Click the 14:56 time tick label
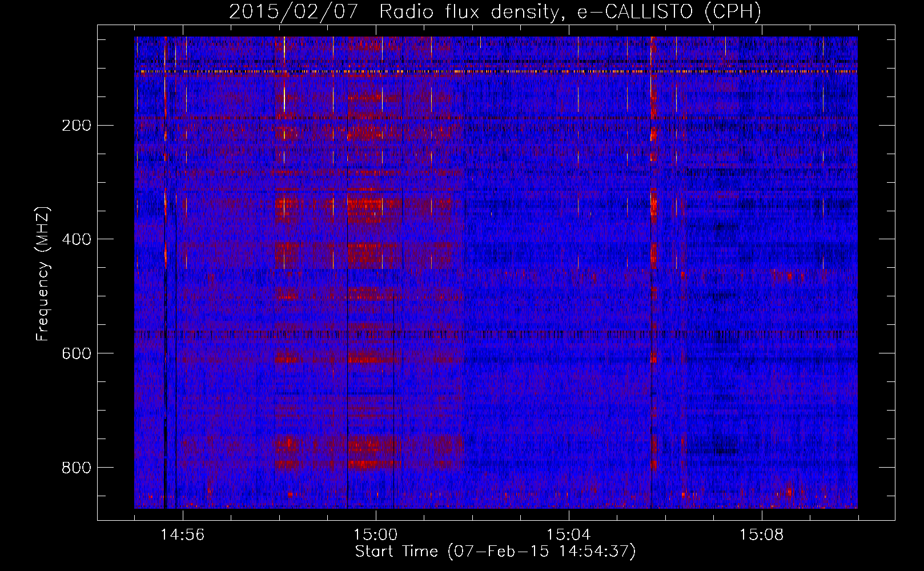 (x=183, y=535)
